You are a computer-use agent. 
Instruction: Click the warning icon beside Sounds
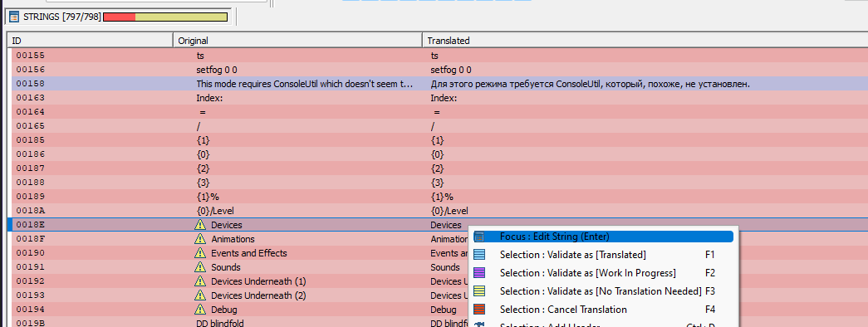click(200, 266)
